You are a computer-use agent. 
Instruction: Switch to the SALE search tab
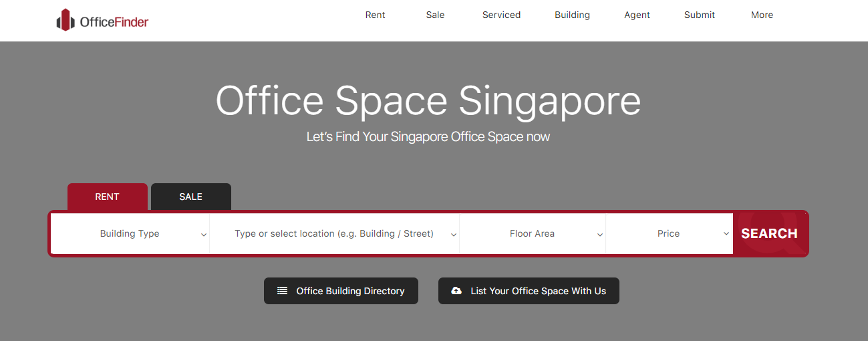pos(191,197)
